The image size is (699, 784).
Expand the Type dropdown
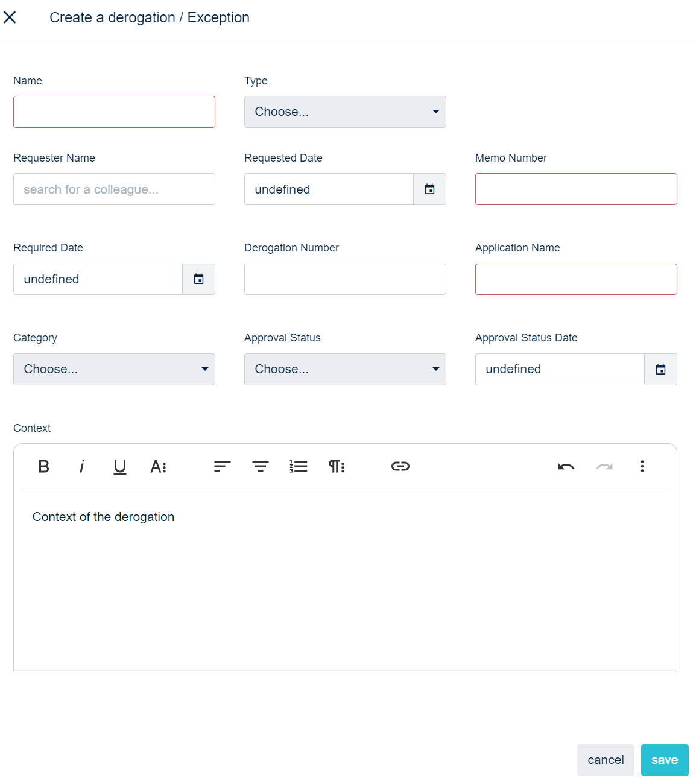click(x=345, y=112)
